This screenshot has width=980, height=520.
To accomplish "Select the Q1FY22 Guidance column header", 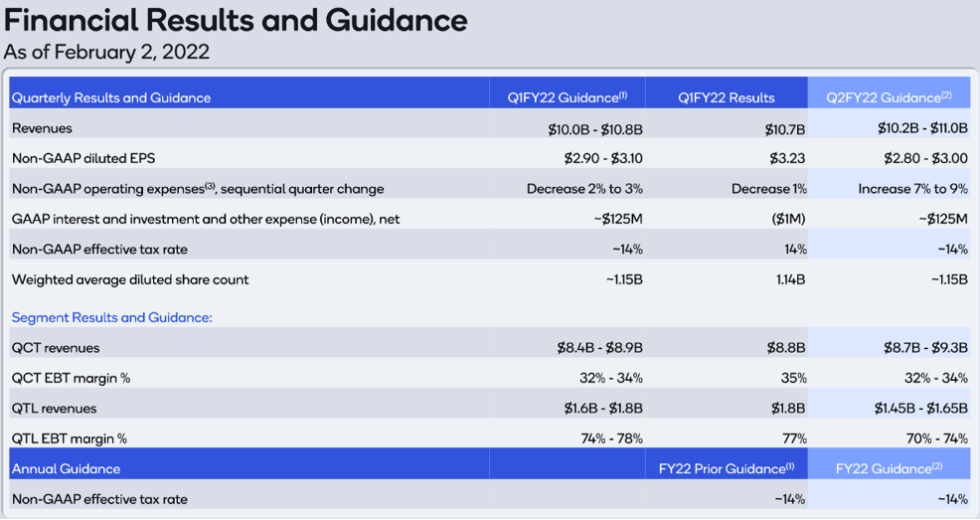I will coord(567,97).
